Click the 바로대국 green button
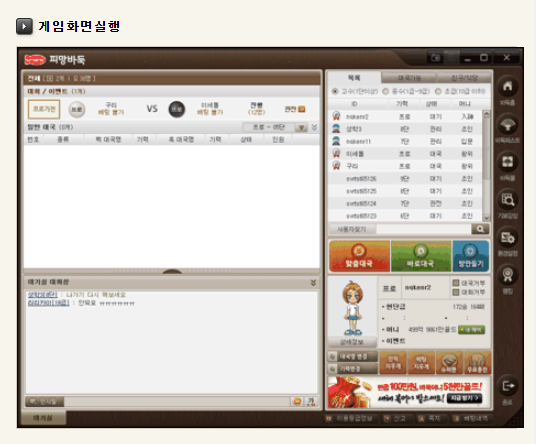536x444 pixels. [421, 256]
